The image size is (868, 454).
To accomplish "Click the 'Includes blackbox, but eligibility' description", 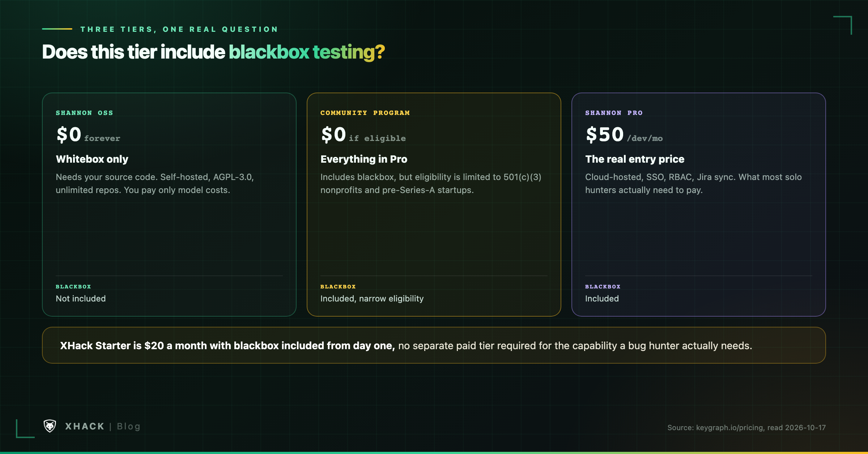I will click(431, 184).
